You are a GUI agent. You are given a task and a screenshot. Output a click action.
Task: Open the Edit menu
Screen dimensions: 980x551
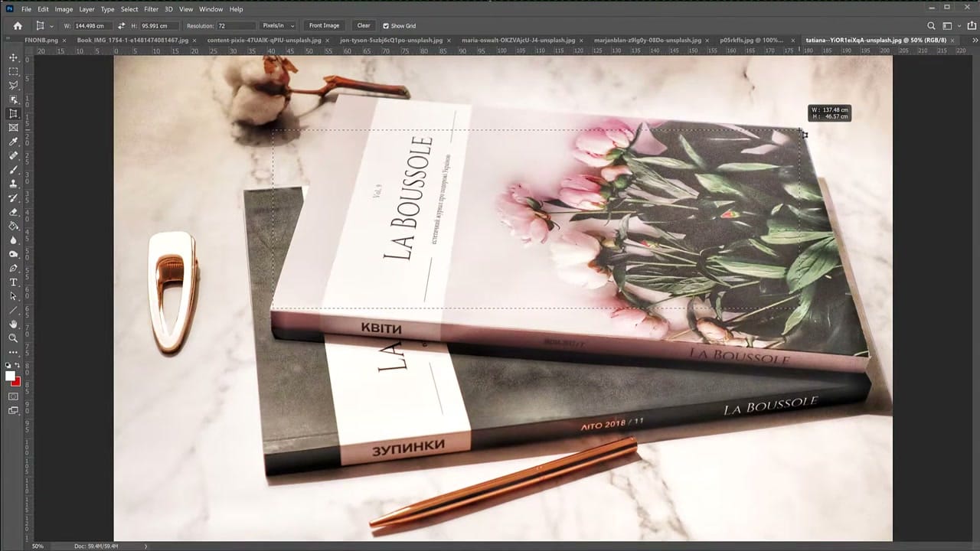tap(43, 9)
